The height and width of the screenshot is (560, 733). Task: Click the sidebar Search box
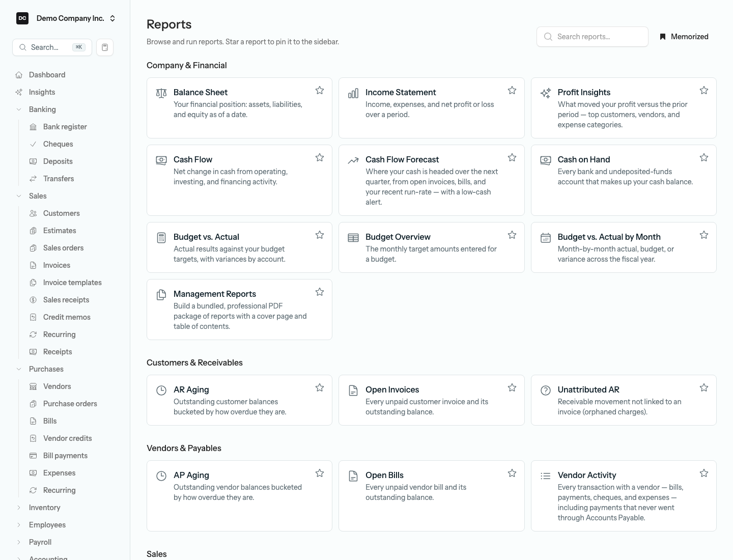pyautogui.click(x=52, y=47)
